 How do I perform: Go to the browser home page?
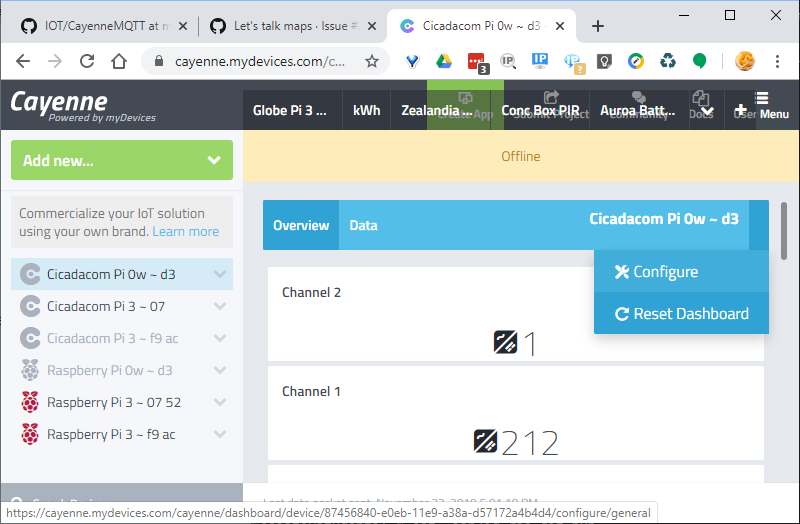(x=119, y=61)
